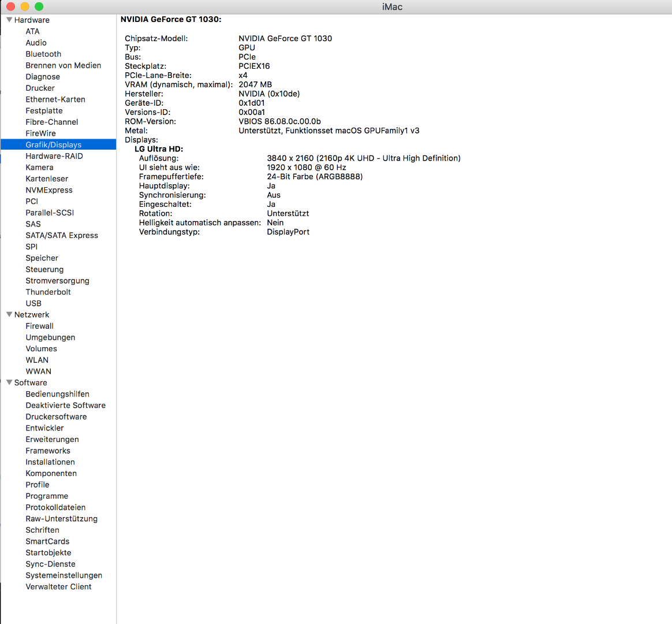This screenshot has height=624, width=672.
Task: Select Steuerung in the sidebar
Action: point(44,269)
